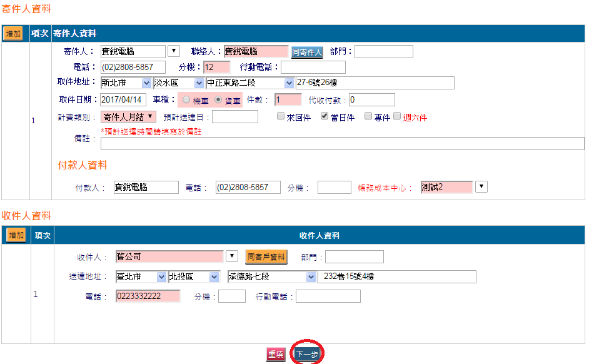Click the 同寄件人 button
589x364 pixels.
[307, 53]
